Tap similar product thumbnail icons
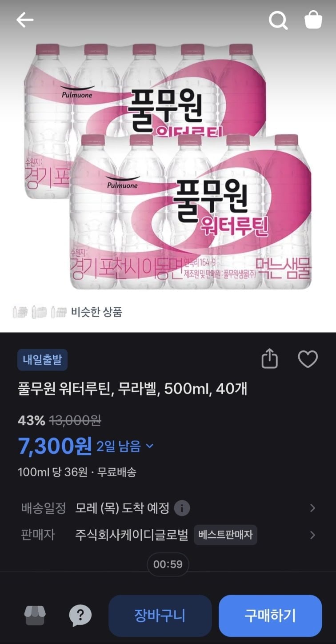336x644 pixels. [40, 312]
